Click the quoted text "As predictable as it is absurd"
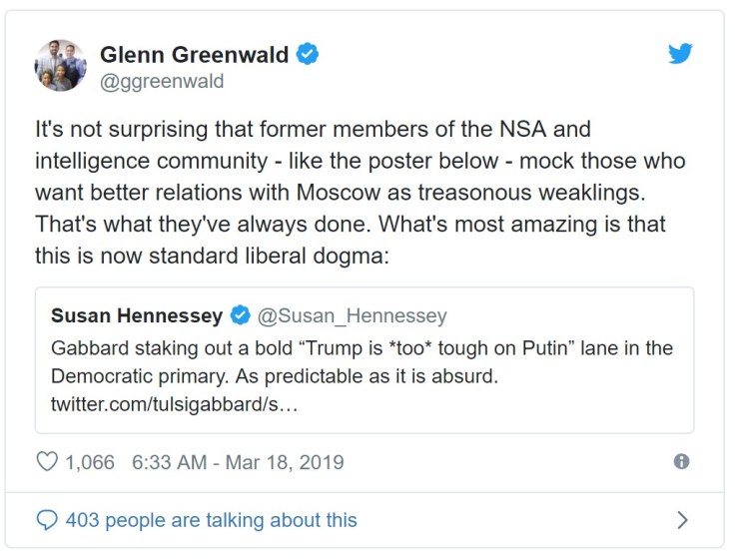This screenshot has height=560, width=735. 391,377
